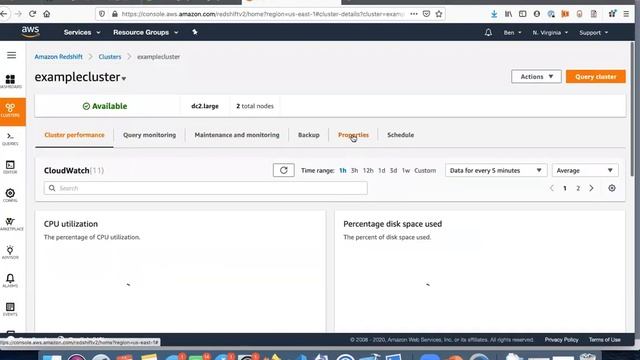Choose Custom time range
640x360 pixels.
tap(425, 171)
